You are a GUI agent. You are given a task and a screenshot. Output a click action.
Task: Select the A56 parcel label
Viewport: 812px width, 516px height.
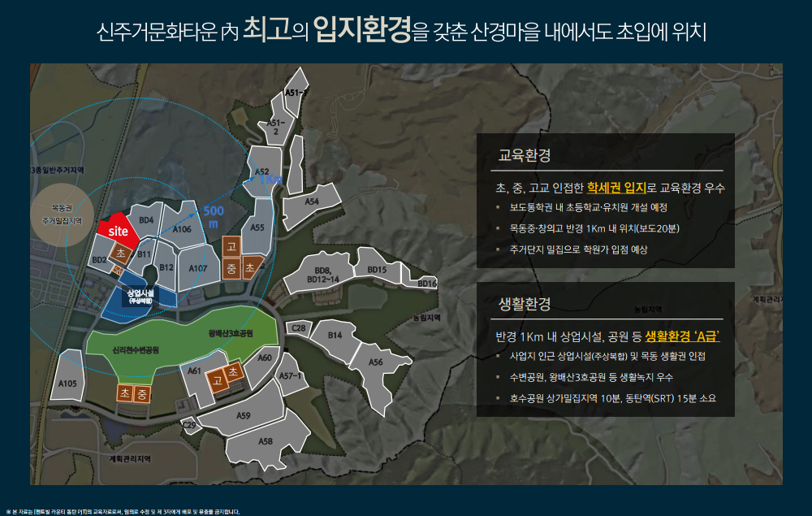pos(375,362)
